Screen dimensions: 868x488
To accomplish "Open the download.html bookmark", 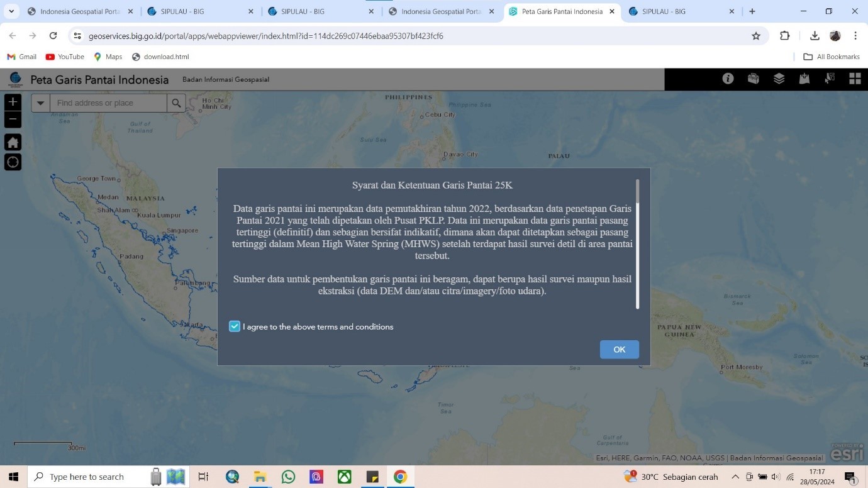I will tap(160, 57).
